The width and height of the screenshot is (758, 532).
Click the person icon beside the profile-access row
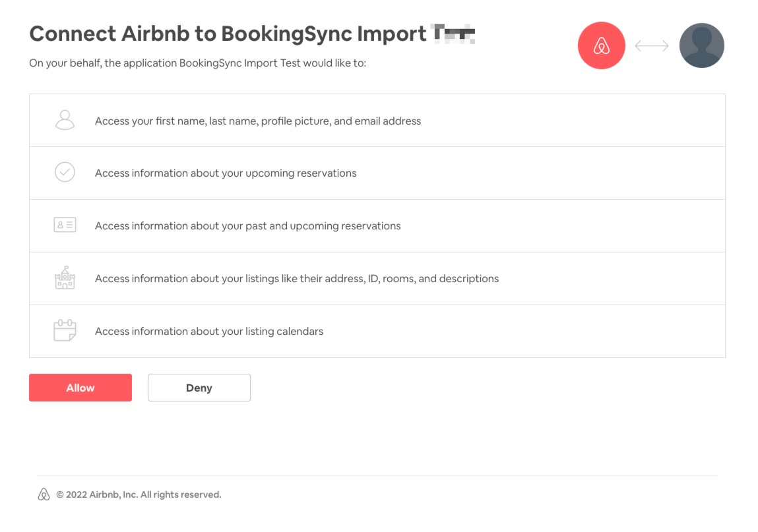pos(65,120)
